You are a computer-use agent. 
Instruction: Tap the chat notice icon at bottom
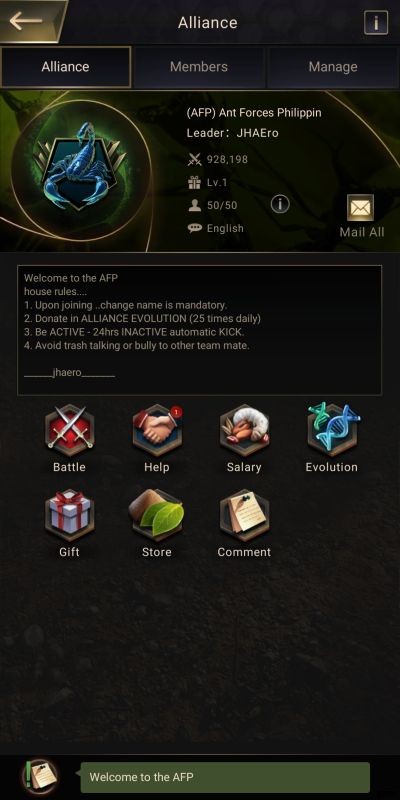[39, 778]
